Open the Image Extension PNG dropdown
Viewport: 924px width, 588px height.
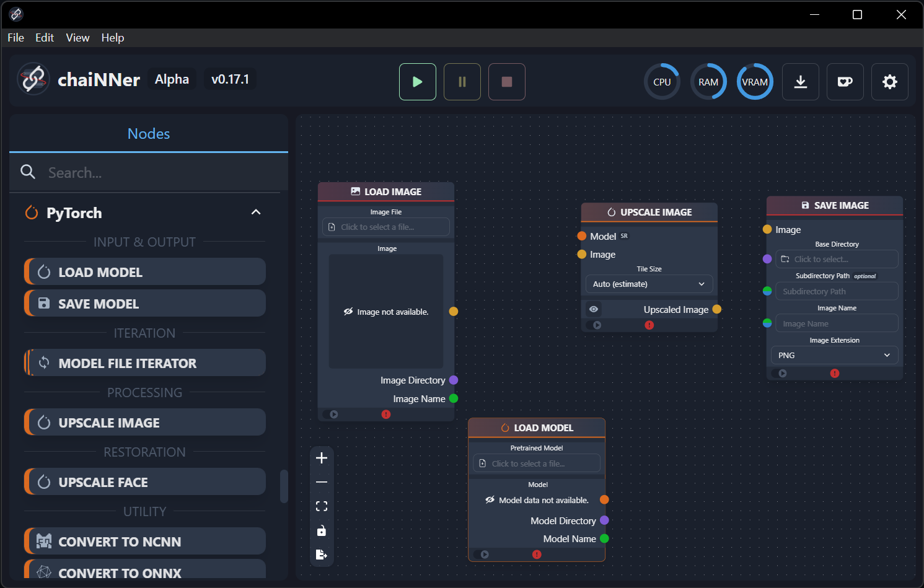[835, 355]
